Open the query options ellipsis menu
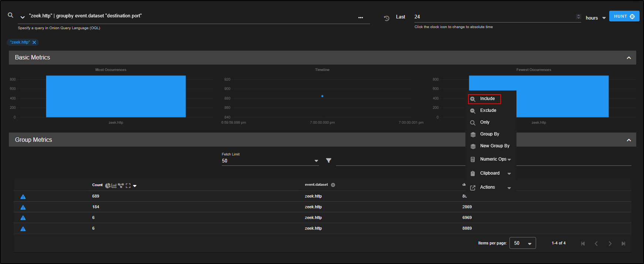The width and height of the screenshot is (644, 264). click(x=360, y=18)
